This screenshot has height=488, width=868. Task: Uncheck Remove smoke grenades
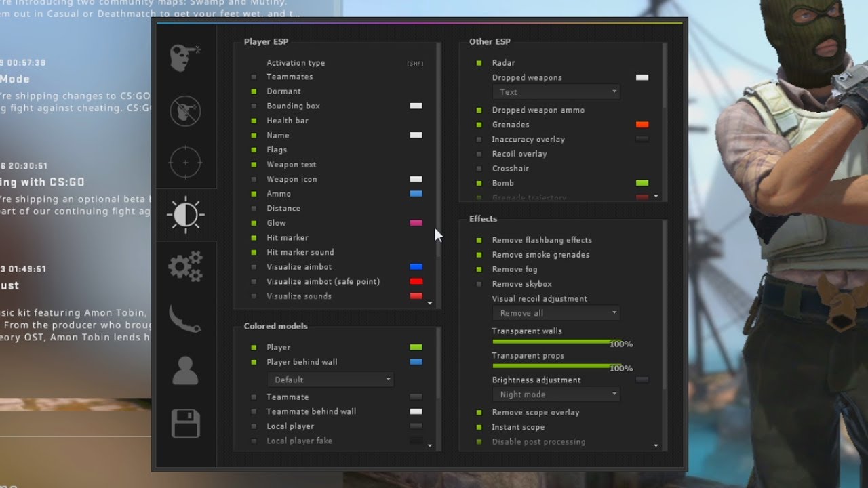pyautogui.click(x=479, y=255)
